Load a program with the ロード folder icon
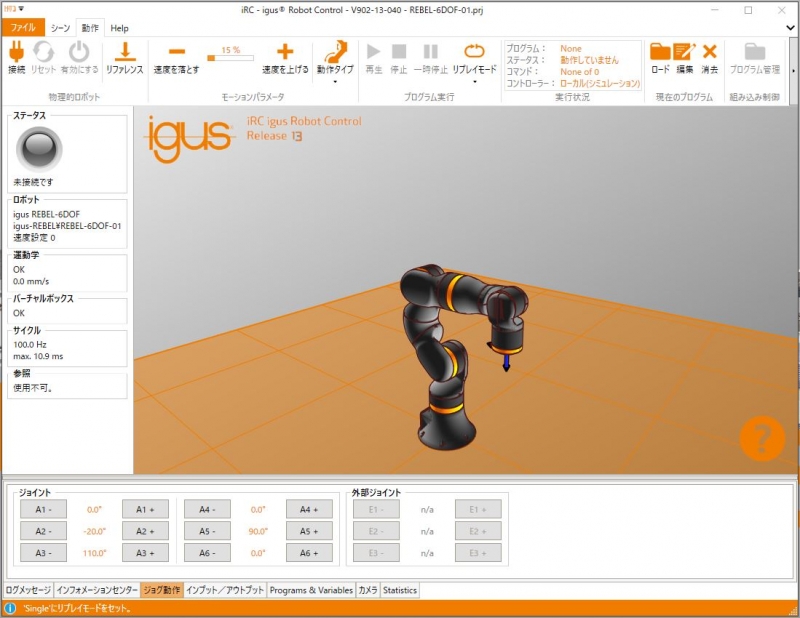This screenshot has height=618, width=800. click(x=660, y=52)
